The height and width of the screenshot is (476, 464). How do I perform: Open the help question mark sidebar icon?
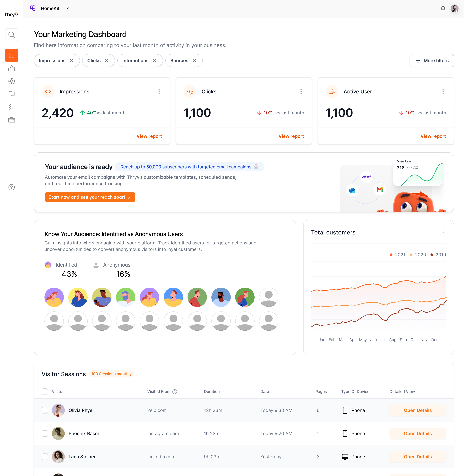pyautogui.click(x=11, y=187)
